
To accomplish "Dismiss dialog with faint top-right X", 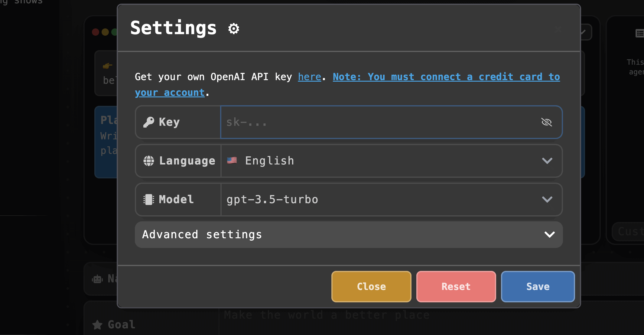I will tap(558, 30).
